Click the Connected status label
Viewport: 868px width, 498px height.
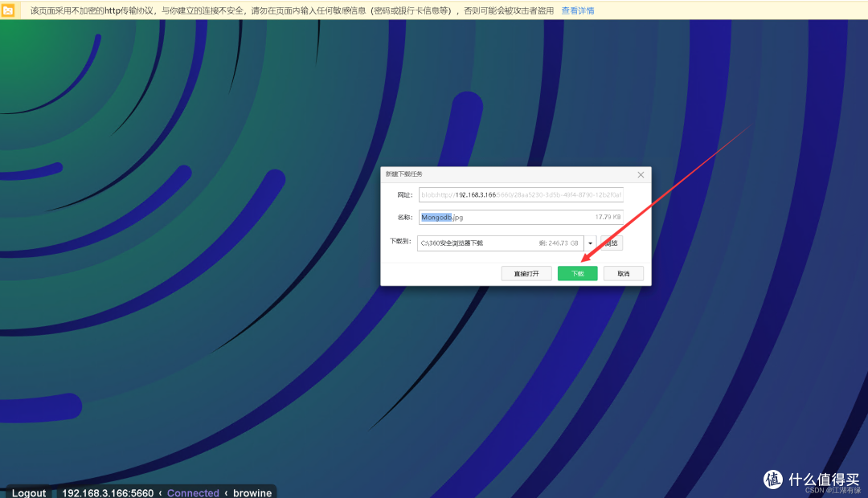[x=193, y=492]
